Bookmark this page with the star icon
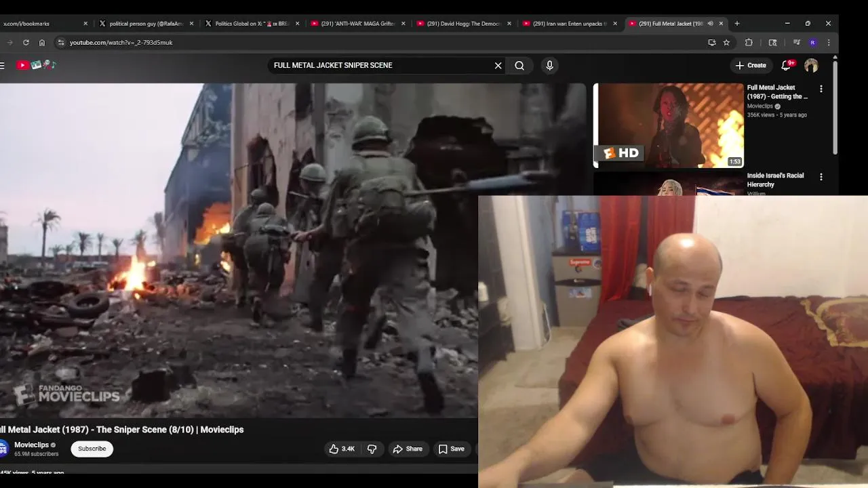Screen dimensions: 868x488 (726, 42)
